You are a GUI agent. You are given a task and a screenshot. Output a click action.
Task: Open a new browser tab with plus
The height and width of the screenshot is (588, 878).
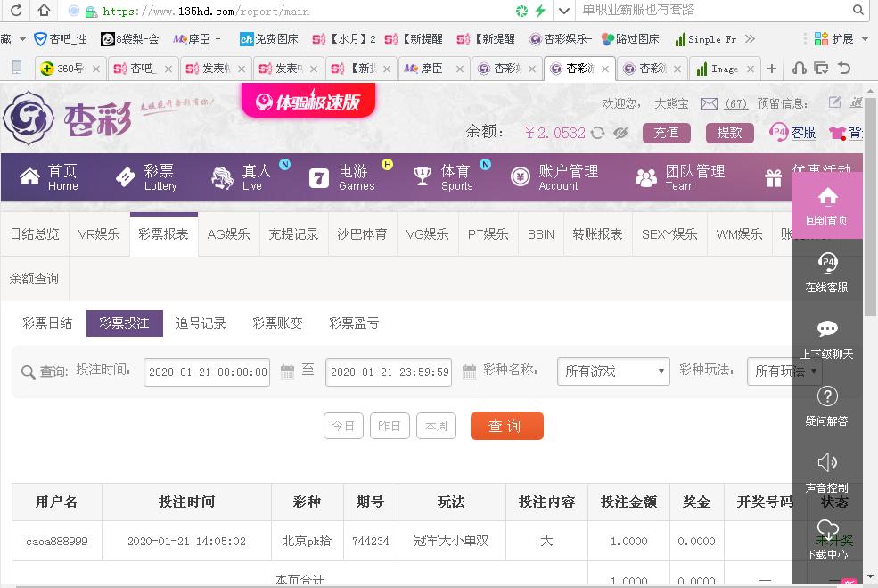tap(772, 69)
